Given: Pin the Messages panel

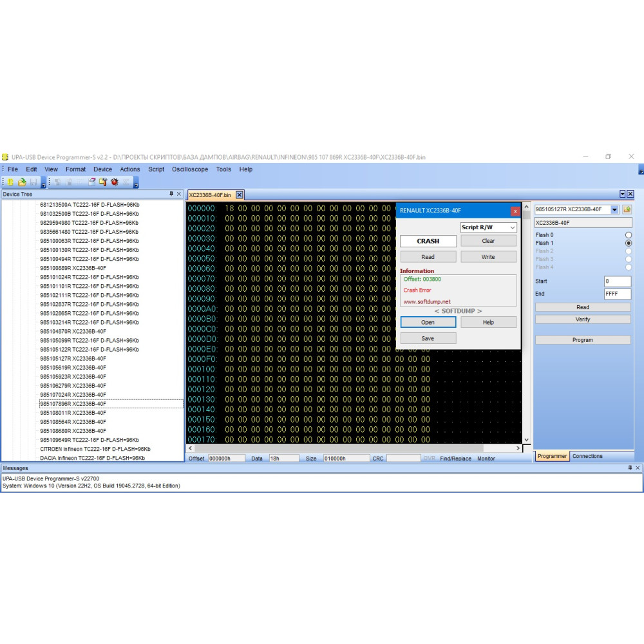Looking at the screenshot, I should [630, 468].
